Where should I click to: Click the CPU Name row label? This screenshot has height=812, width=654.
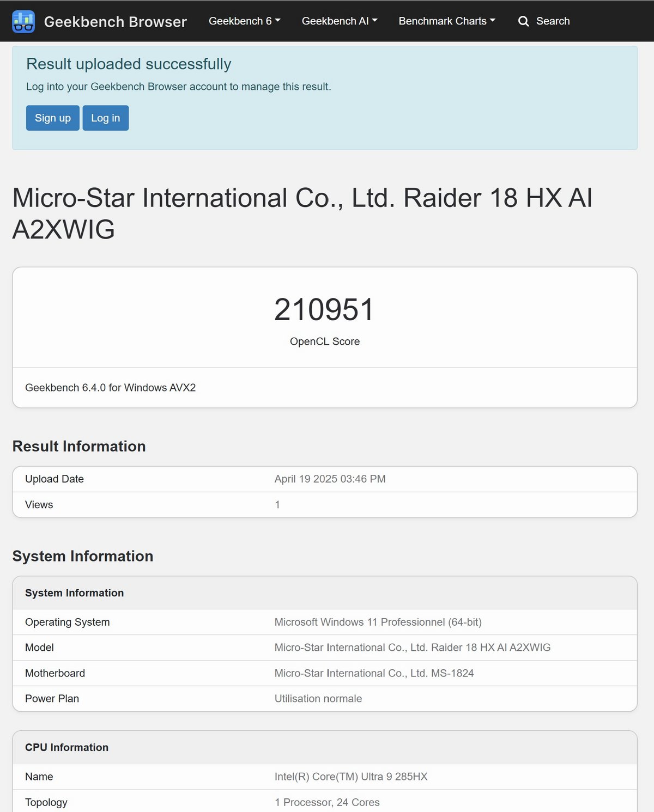pyautogui.click(x=39, y=777)
